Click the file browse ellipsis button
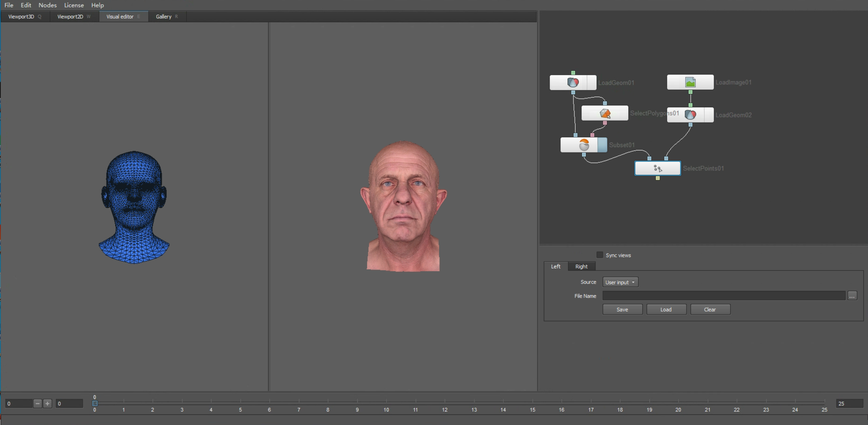 click(852, 296)
